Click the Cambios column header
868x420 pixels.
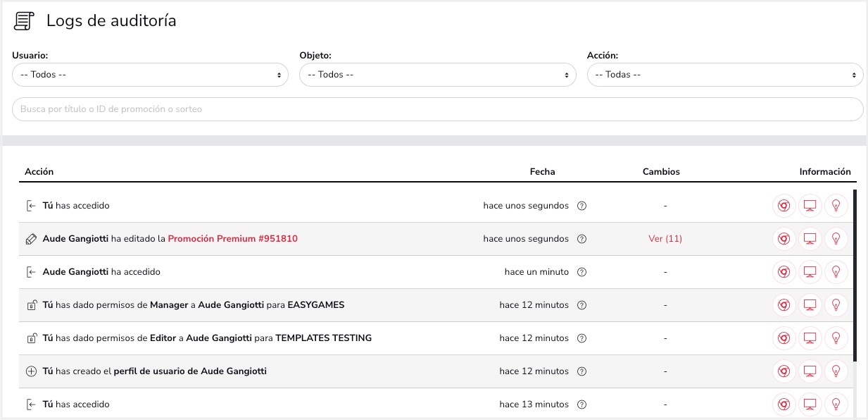pyautogui.click(x=661, y=171)
